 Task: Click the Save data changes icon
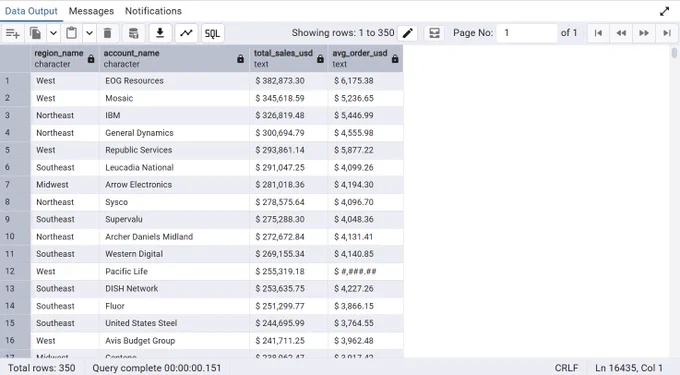134,33
